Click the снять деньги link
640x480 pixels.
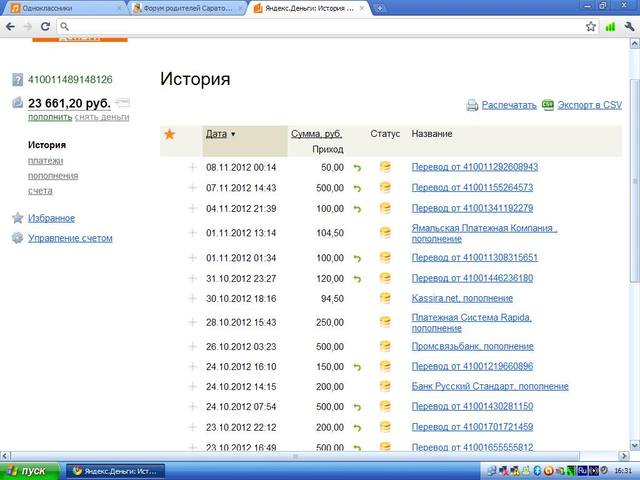pos(102,117)
